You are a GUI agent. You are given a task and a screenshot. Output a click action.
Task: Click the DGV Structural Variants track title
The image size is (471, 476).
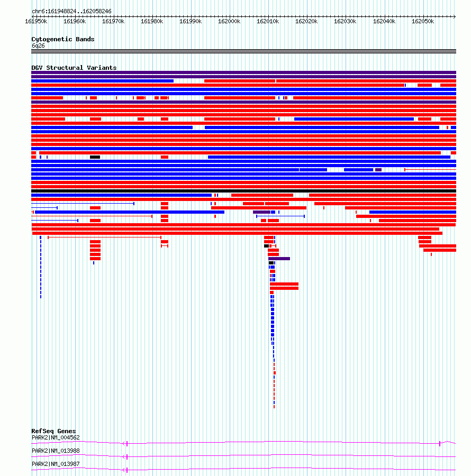(74, 68)
